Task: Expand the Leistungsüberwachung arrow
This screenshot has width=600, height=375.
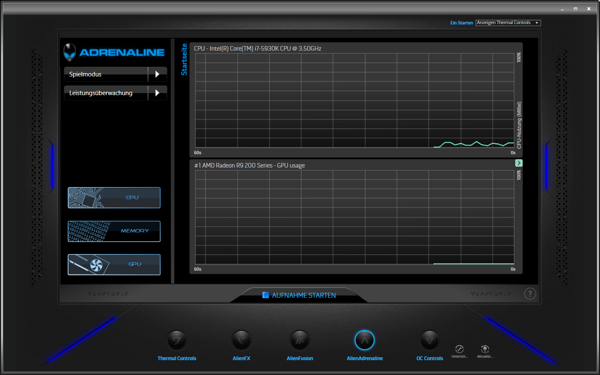Action: point(157,93)
